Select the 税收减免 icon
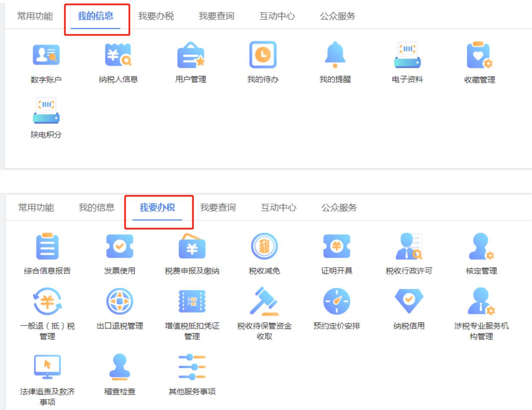The image size is (532, 410). point(264,246)
